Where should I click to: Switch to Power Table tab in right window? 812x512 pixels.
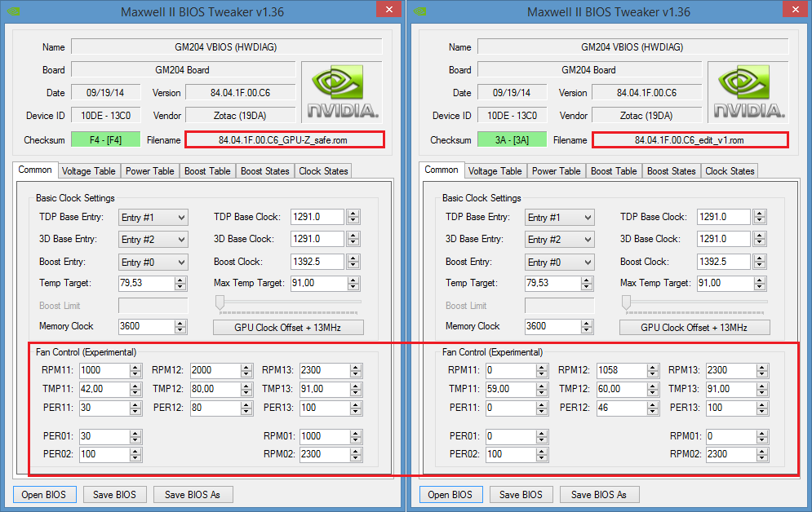tap(557, 171)
